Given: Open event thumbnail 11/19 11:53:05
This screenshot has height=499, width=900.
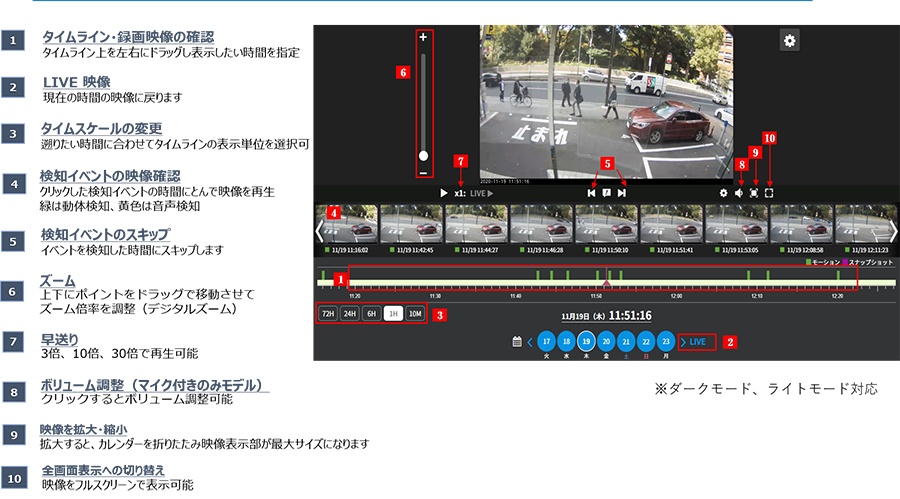Looking at the screenshot, I should [x=736, y=225].
